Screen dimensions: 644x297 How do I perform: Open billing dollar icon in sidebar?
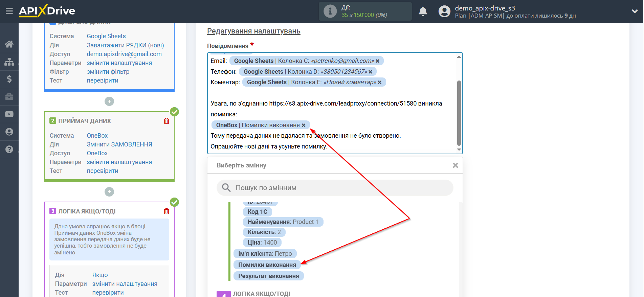point(9,79)
